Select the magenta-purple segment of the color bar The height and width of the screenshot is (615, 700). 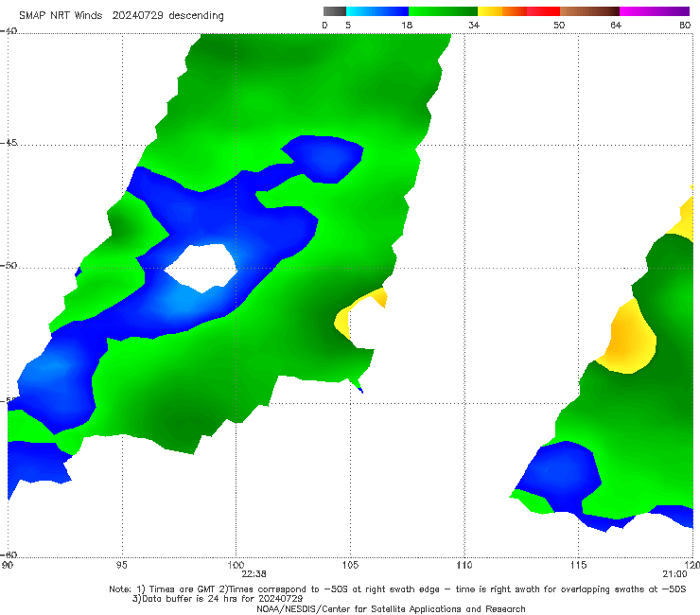pyautogui.click(x=655, y=11)
